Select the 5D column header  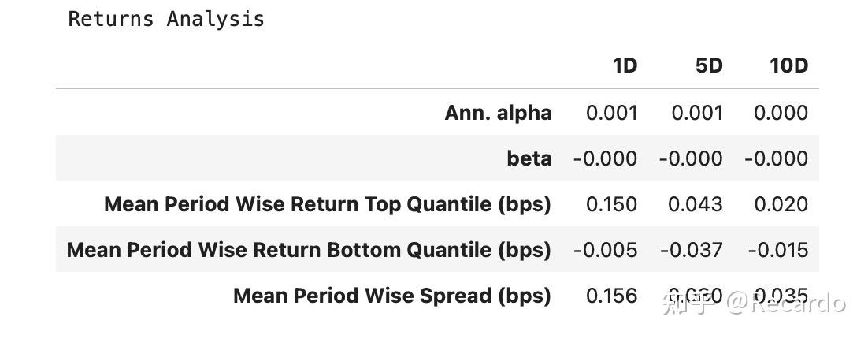[709, 65]
